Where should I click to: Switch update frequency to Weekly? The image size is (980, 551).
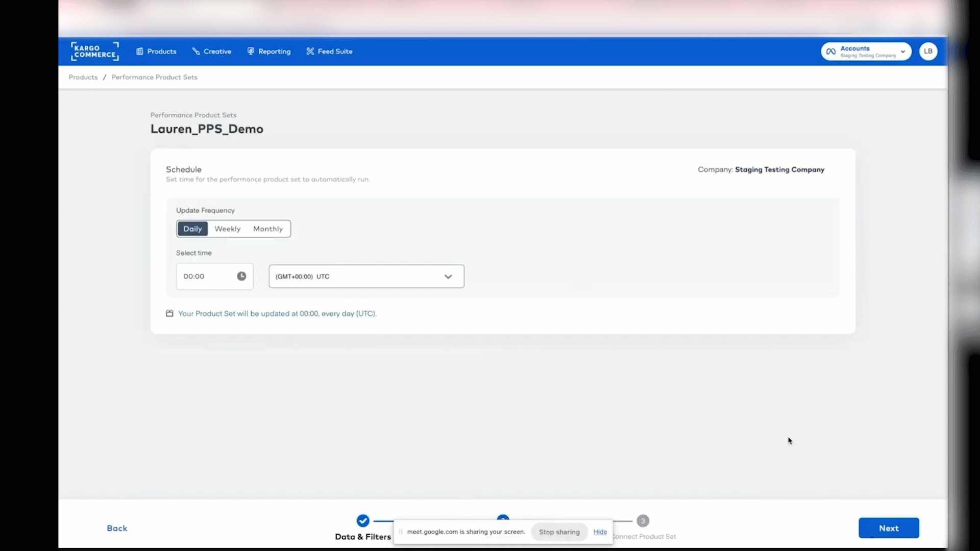(227, 229)
